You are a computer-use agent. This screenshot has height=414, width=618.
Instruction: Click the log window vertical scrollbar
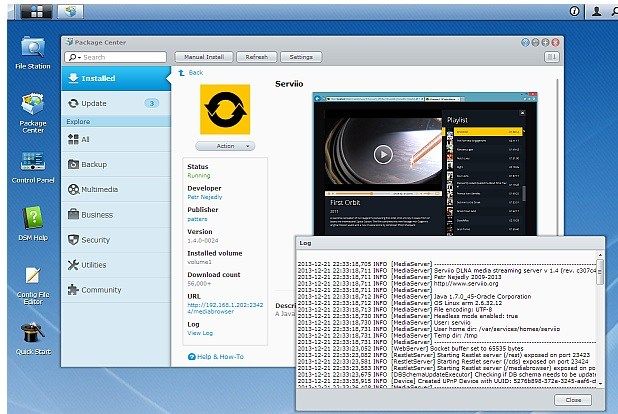pos(600,272)
